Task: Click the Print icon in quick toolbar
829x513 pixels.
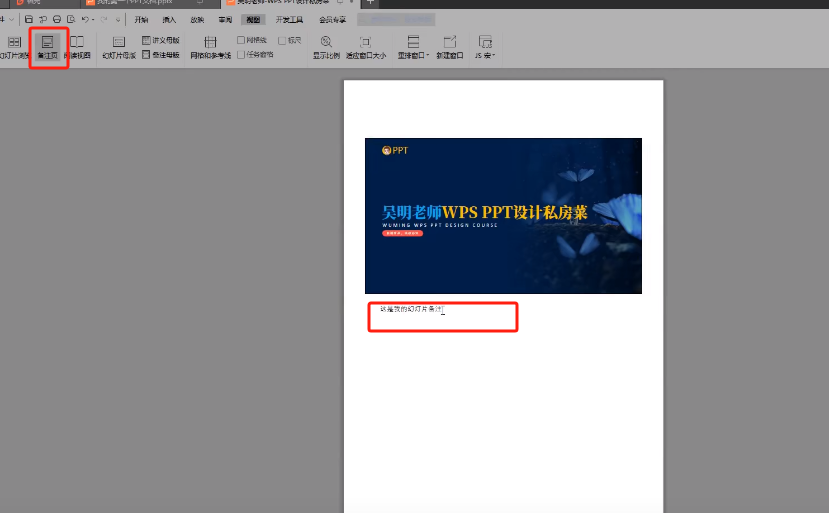Action: click(x=57, y=20)
